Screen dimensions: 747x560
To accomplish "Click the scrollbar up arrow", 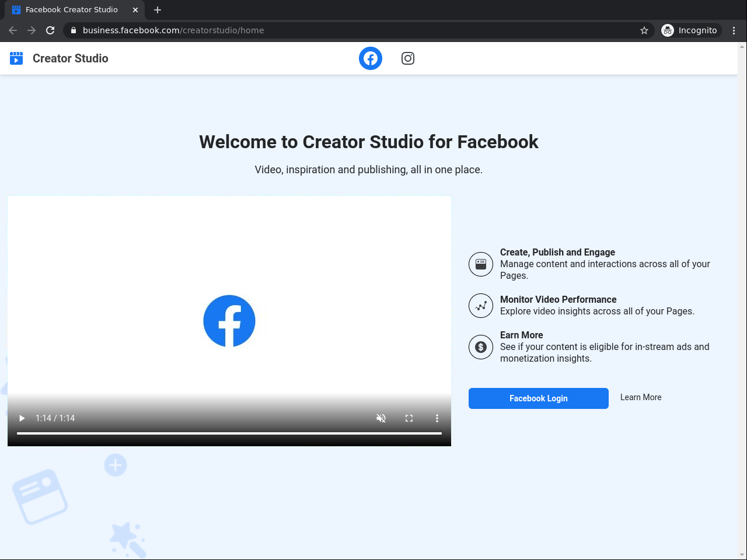I will pos(742,46).
